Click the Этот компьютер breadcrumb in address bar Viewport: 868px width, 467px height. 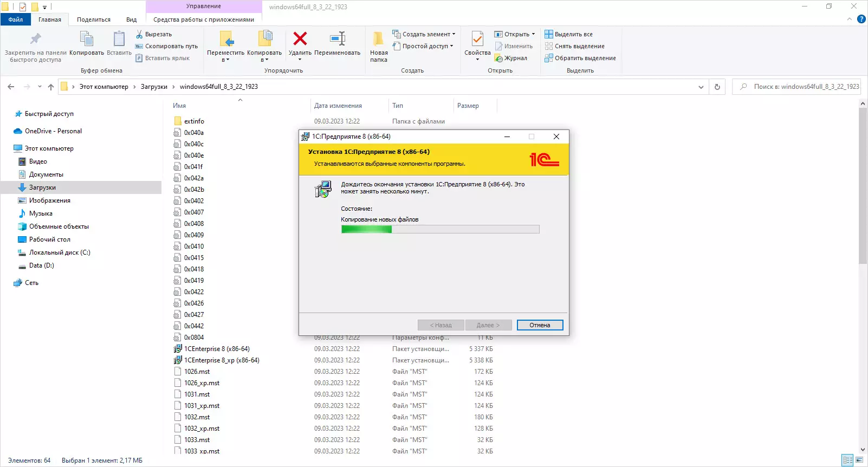coord(104,87)
